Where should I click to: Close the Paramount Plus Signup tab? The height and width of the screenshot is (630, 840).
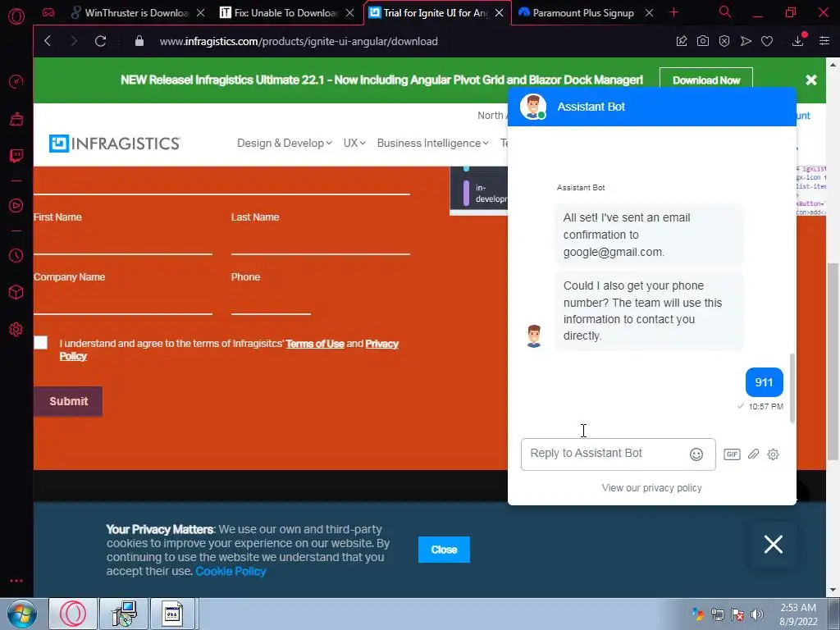click(x=649, y=13)
